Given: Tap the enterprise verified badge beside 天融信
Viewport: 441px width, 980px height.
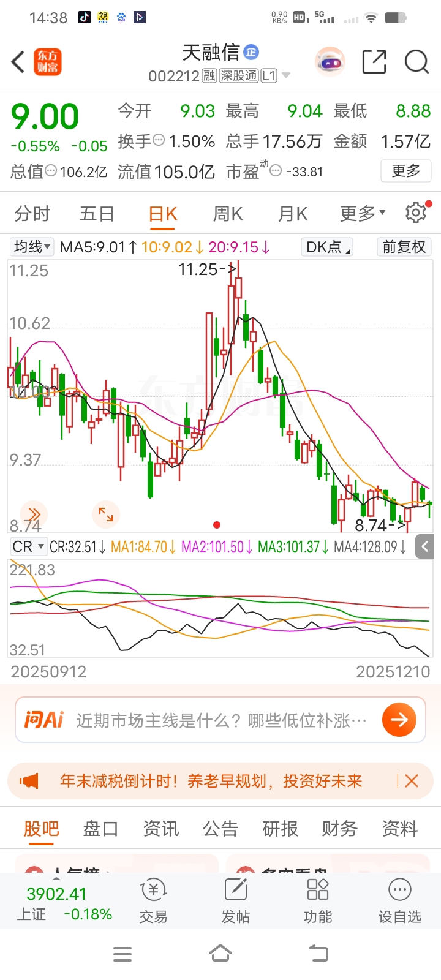Looking at the screenshot, I should tap(251, 52).
